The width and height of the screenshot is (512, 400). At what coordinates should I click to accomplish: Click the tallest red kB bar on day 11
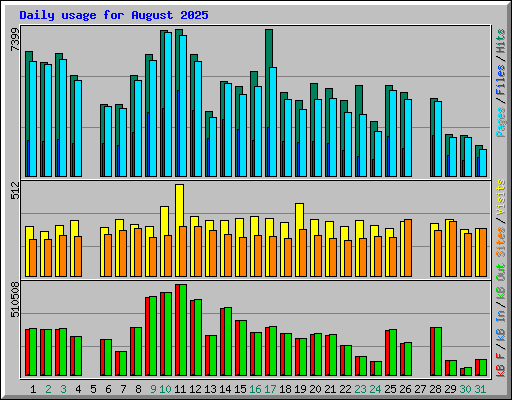click(177, 330)
